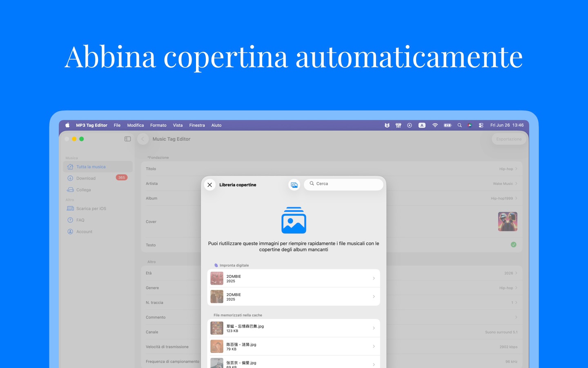Viewport: 588px width, 368px height.
Task: Expand chevron of the 123 KB file row
Action: click(x=374, y=328)
